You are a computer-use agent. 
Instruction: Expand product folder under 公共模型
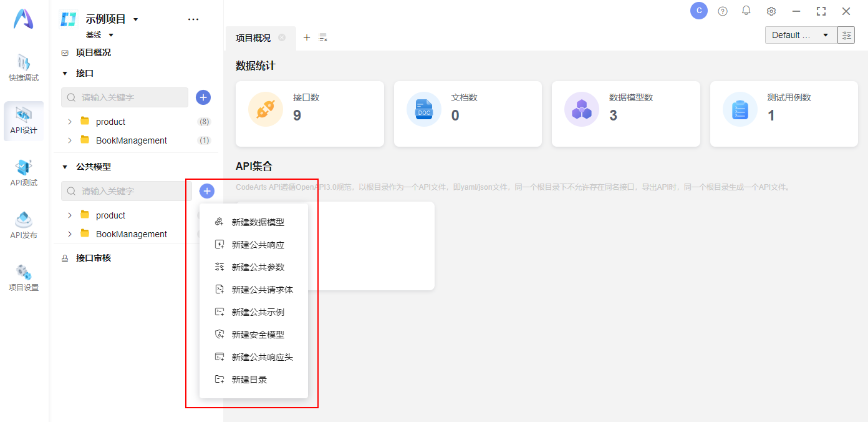point(70,215)
